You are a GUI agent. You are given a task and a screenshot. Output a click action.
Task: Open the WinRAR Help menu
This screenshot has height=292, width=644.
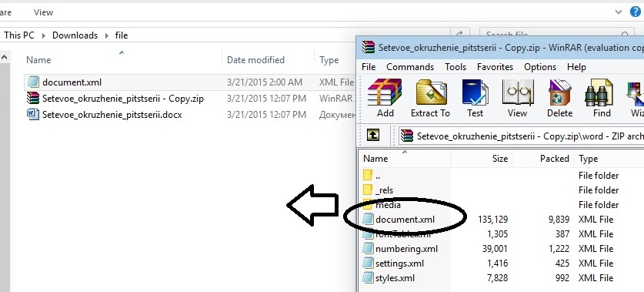pyautogui.click(x=576, y=66)
